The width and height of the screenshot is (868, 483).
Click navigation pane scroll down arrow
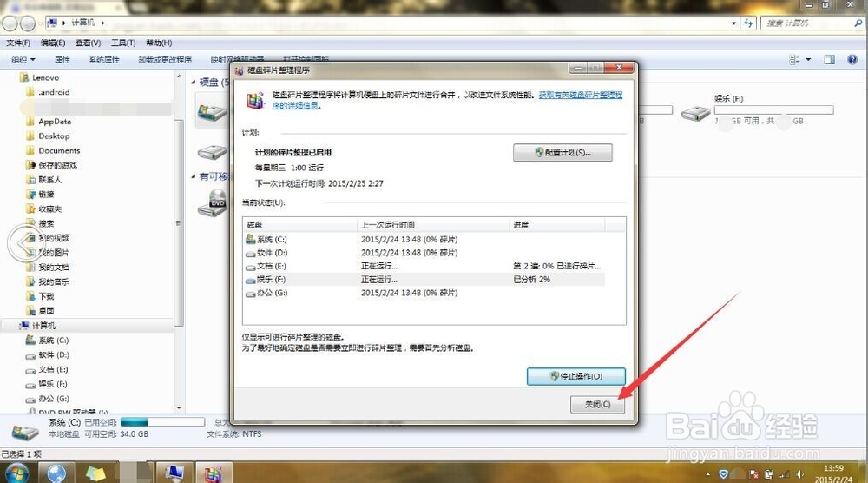179,407
